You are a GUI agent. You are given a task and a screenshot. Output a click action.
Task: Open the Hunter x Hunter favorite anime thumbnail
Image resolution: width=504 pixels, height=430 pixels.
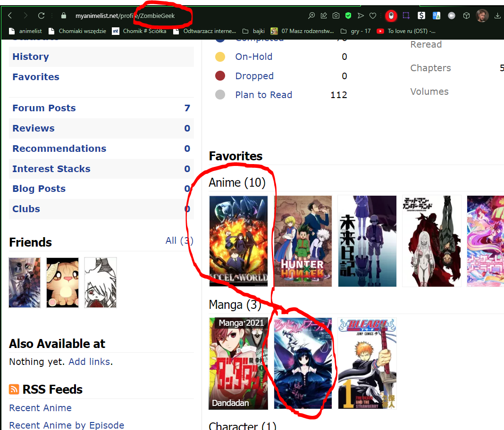(x=302, y=241)
